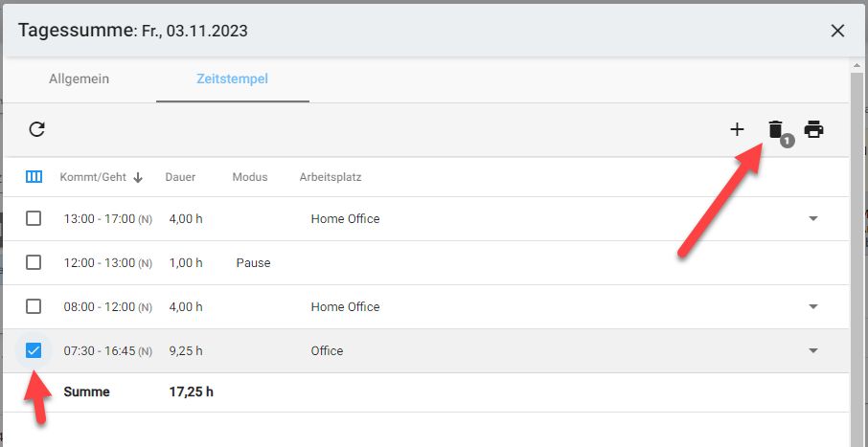The height and width of the screenshot is (447, 868).
Task: Click the Arbeitsplatz column header
Action: coord(330,177)
